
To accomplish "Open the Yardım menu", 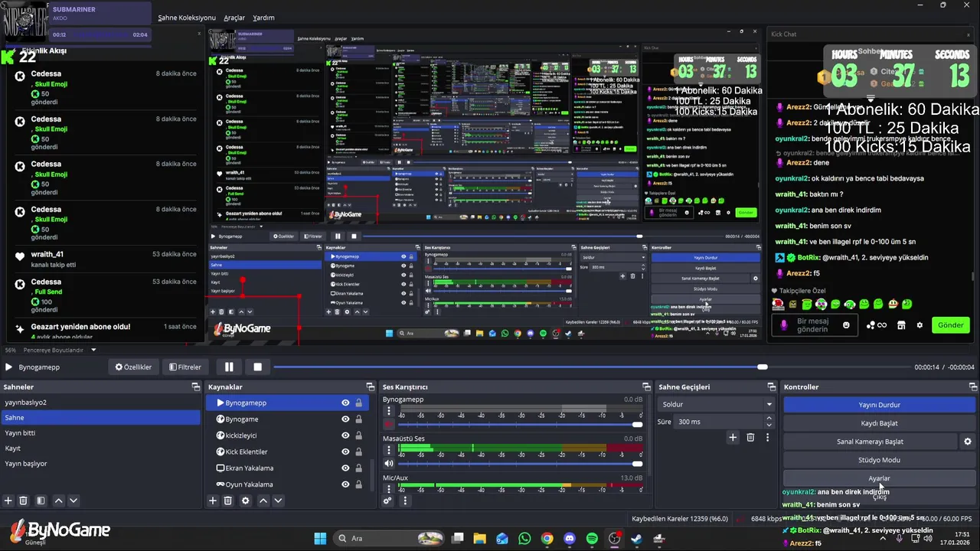I will tap(263, 18).
